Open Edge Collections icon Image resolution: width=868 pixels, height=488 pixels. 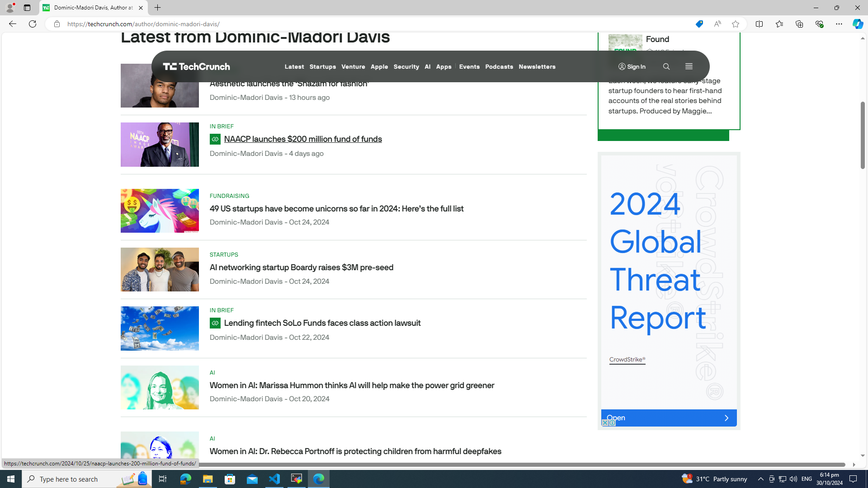pos(799,24)
